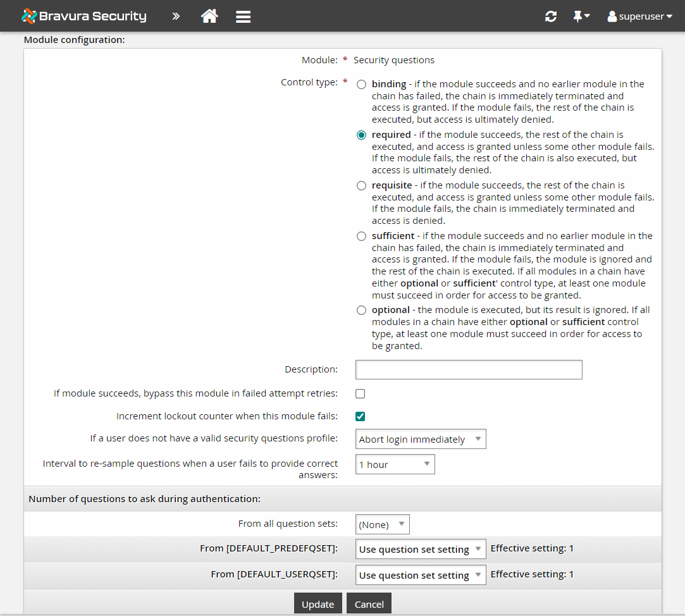Enable bypass module in failed attempt retries
685x616 pixels.
(x=360, y=393)
